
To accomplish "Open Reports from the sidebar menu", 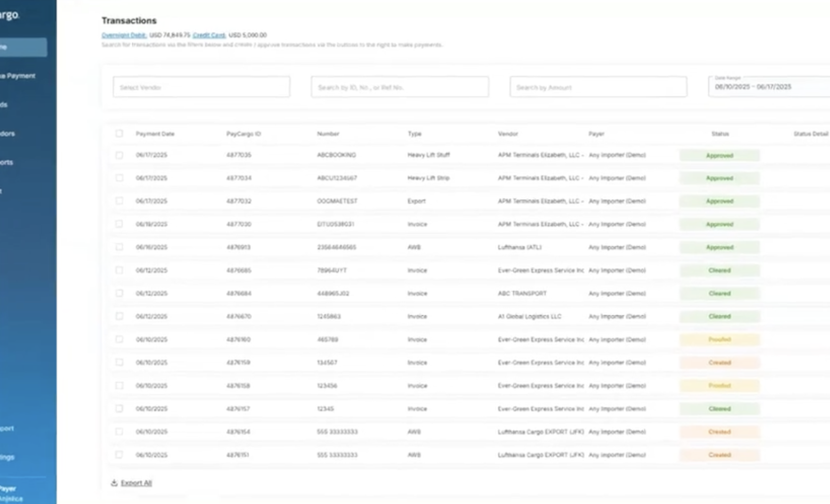I will 7,162.
